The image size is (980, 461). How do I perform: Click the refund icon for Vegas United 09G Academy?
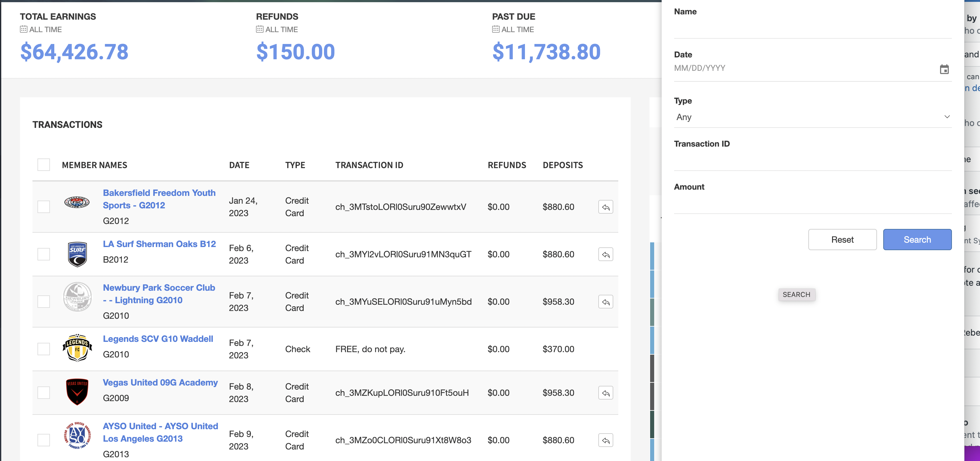pyautogui.click(x=605, y=393)
